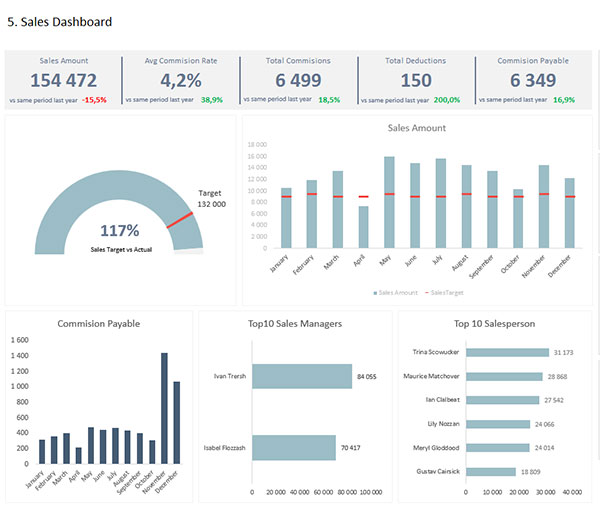Image resolution: width=600 pixels, height=514 pixels.
Task: Select the Avg Commision Rate 4,2% card
Action: click(181, 80)
